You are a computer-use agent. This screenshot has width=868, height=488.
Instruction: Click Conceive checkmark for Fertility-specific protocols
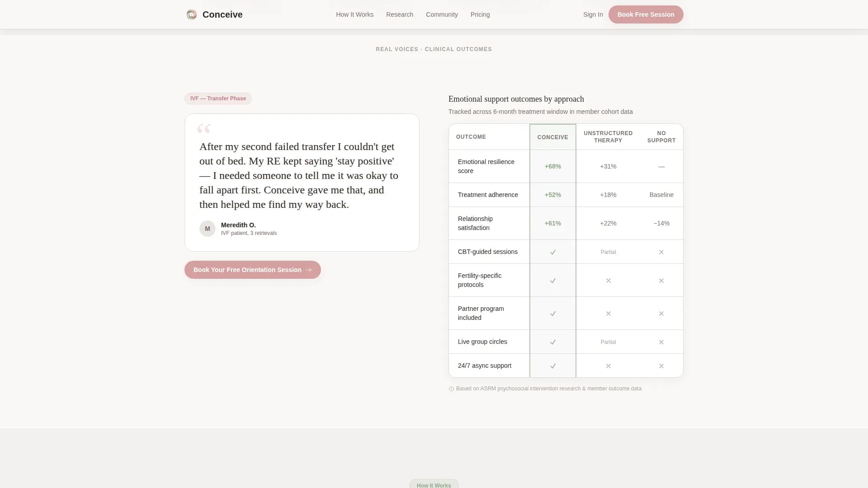tap(552, 281)
